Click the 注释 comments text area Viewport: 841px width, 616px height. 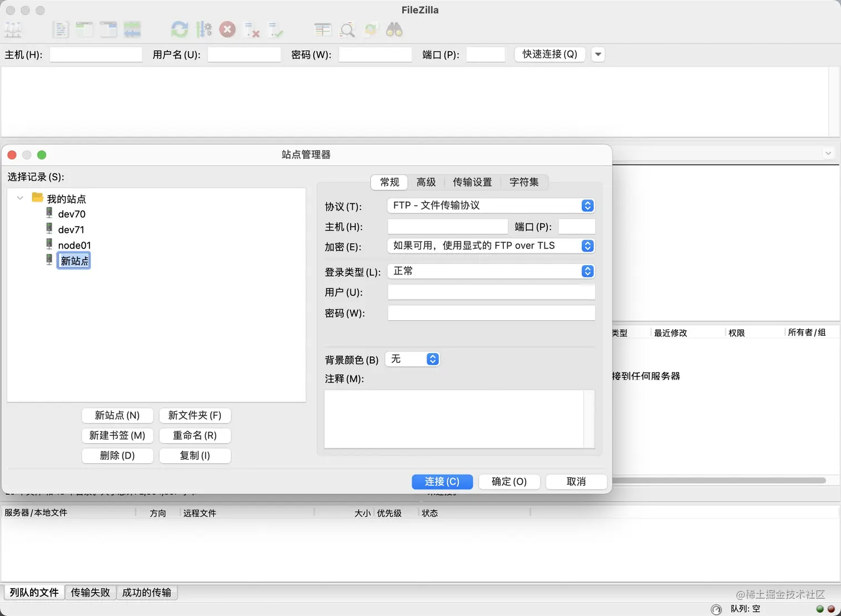click(x=459, y=419)
